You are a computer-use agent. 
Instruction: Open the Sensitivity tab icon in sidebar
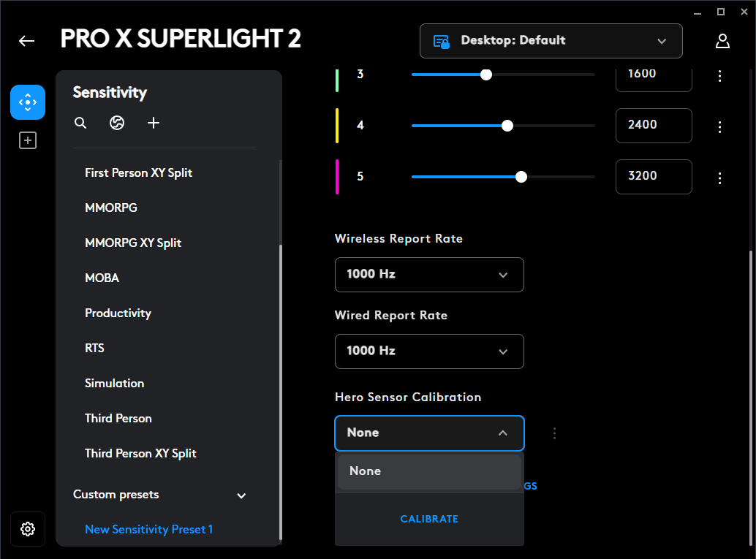28,102
